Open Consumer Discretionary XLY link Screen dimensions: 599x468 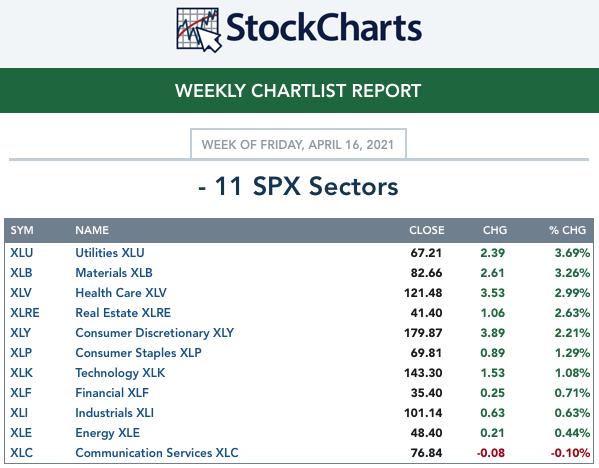coord(154,333)
